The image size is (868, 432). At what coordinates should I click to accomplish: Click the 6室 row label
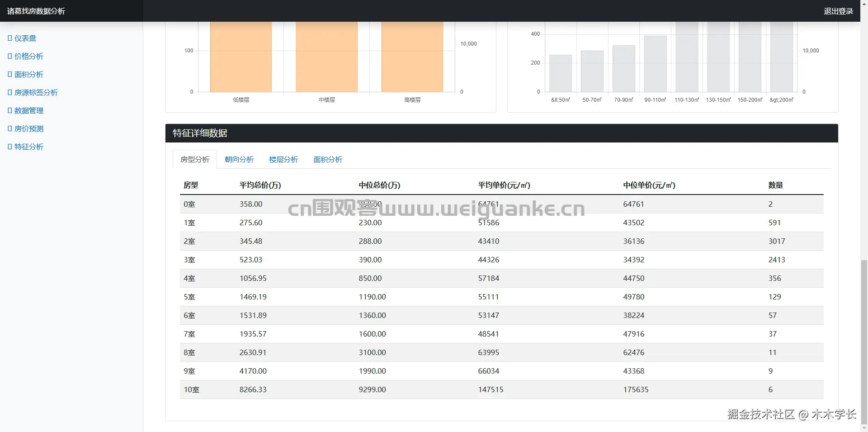[x=189, y=315]
